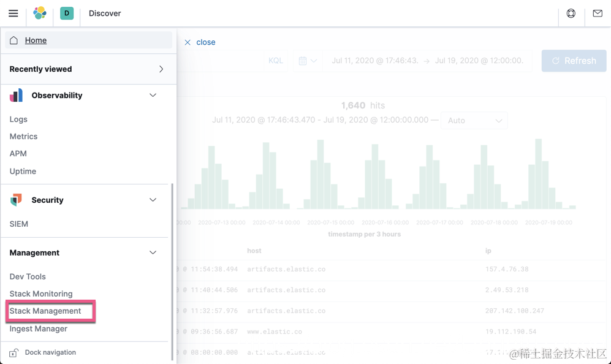The image size is (611, 364).
Task: Click Dock navigation label
Action: tap(50, 352)
